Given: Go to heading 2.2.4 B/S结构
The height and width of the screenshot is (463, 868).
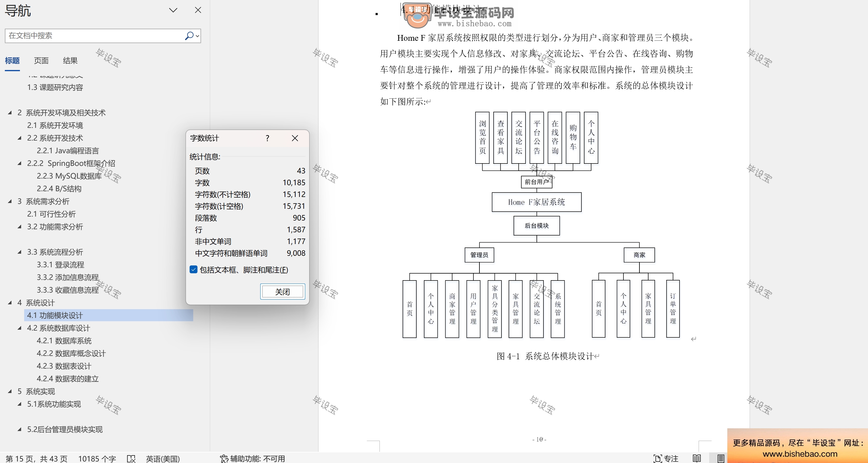Looking at the screenshot, I should pyautogui.click(x=59, y=189).
